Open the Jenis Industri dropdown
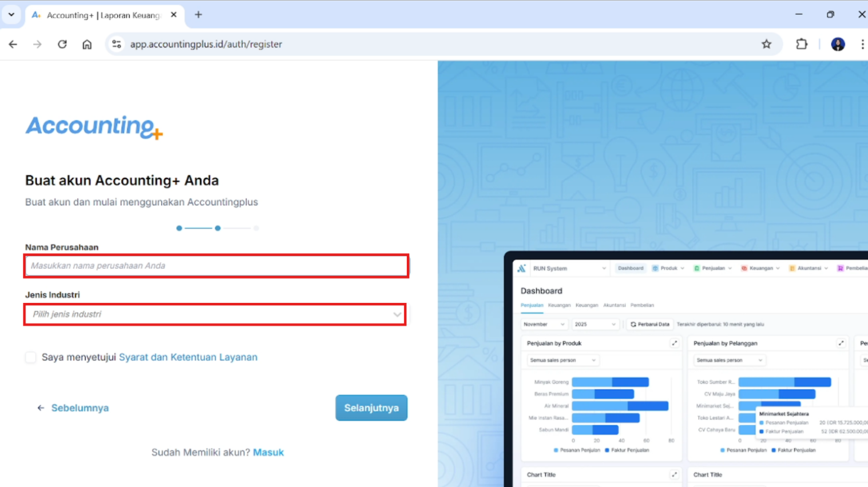Screen dimensions: 868x487 (215, 314)
